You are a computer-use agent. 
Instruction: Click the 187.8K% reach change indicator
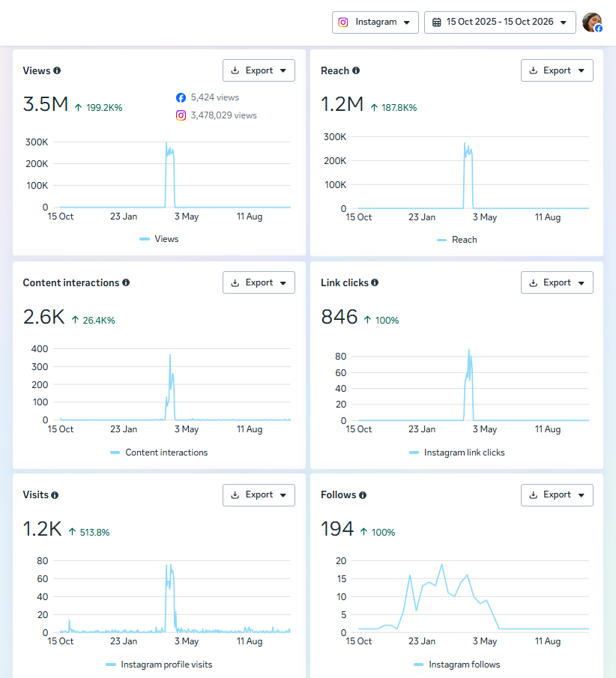[x=393, y=108]
